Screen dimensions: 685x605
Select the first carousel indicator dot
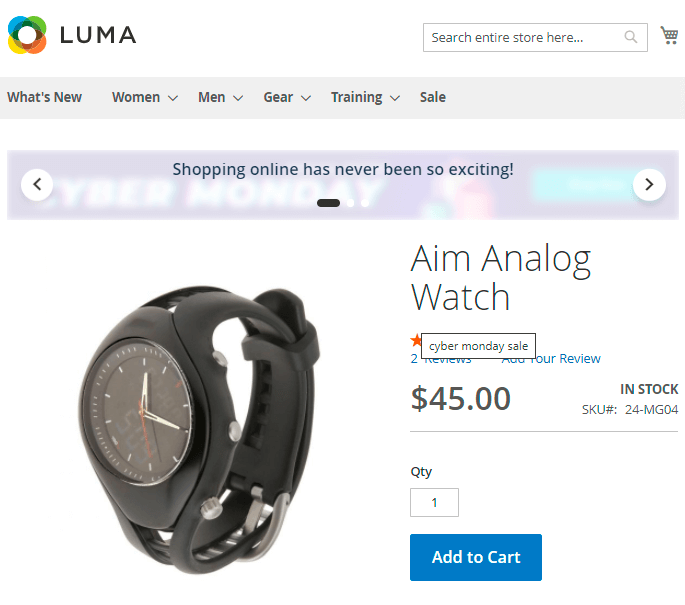click(x=328, y=203)
